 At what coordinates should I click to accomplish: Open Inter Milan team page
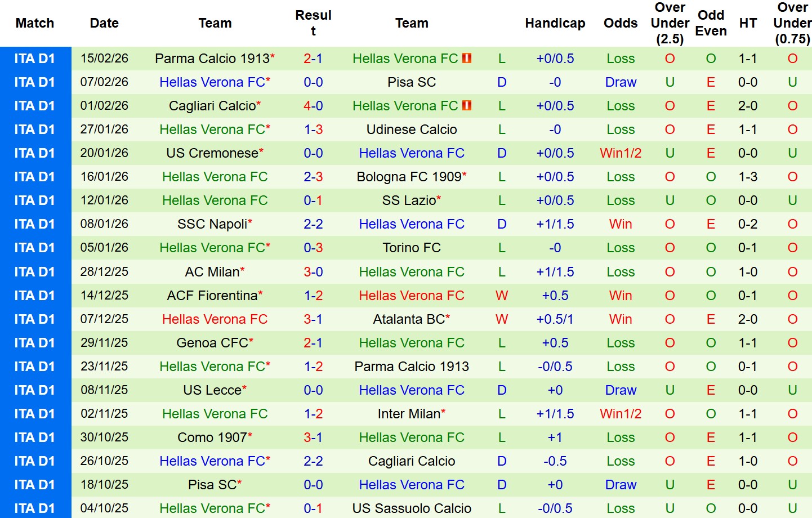409,414
